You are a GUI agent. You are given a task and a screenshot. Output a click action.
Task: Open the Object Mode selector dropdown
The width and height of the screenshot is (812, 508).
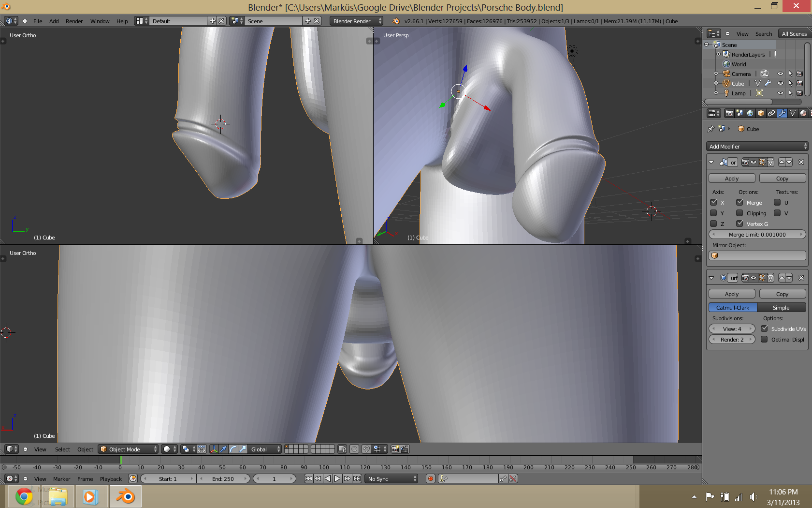click(129, 449)
